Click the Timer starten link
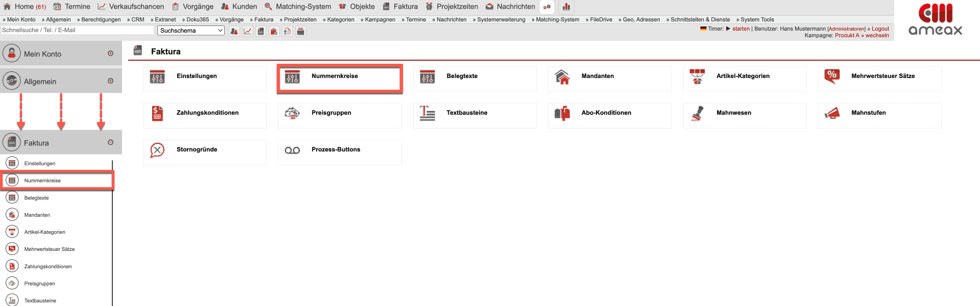 tap(740, 29)
